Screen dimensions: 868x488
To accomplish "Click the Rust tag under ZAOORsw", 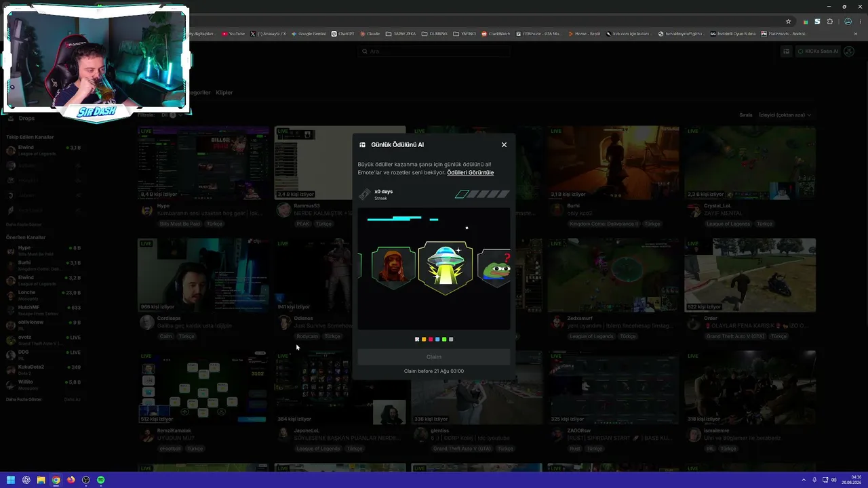I will coord(576,449).
